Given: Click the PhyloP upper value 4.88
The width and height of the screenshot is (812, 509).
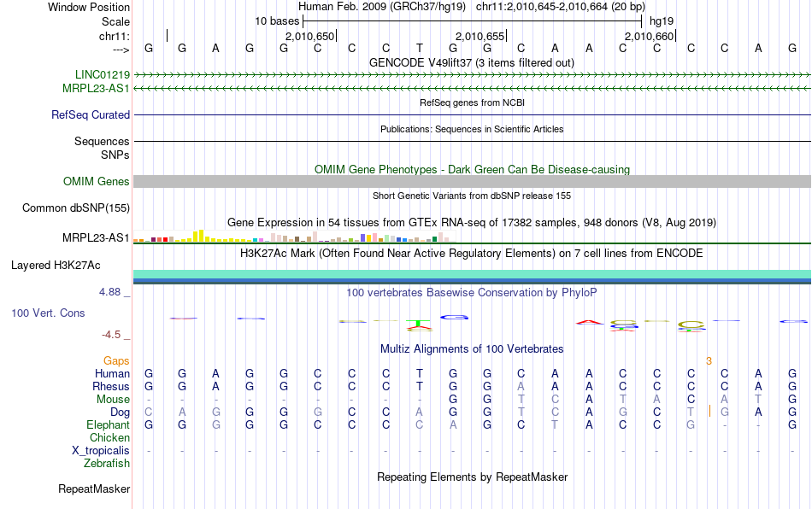Looking at the screenshot, I should (x=109, y=292).
